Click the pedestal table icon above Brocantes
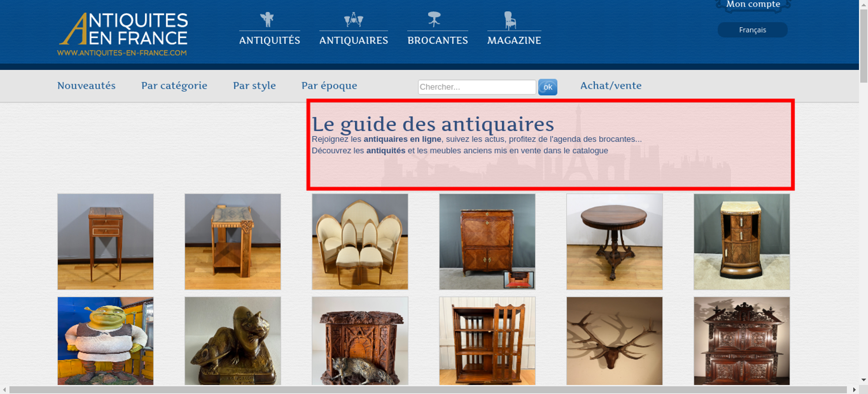This screenshot has width=868, height=394. tap(434, 20)
